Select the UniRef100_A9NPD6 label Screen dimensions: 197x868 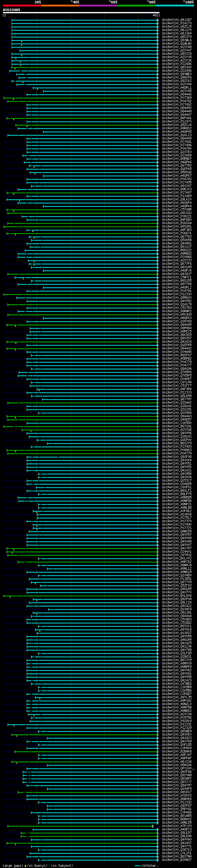point(176,501)
